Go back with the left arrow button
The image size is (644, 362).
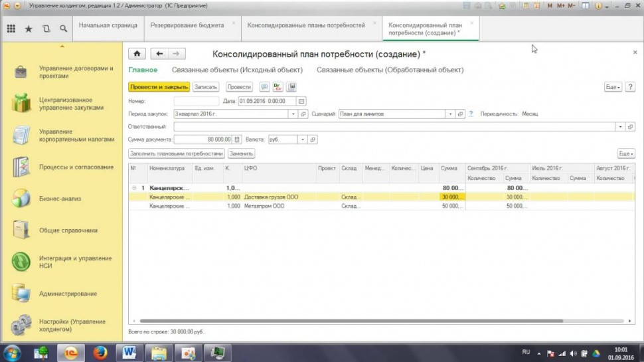click(x=160, y=54)
